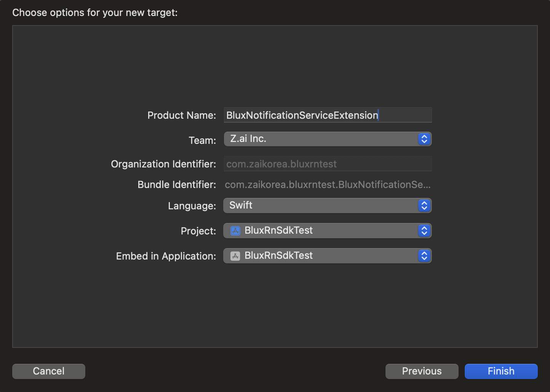Click the Product Name text field
The height and width of the screenshot is (392, 550).
[x=328, y=115]
